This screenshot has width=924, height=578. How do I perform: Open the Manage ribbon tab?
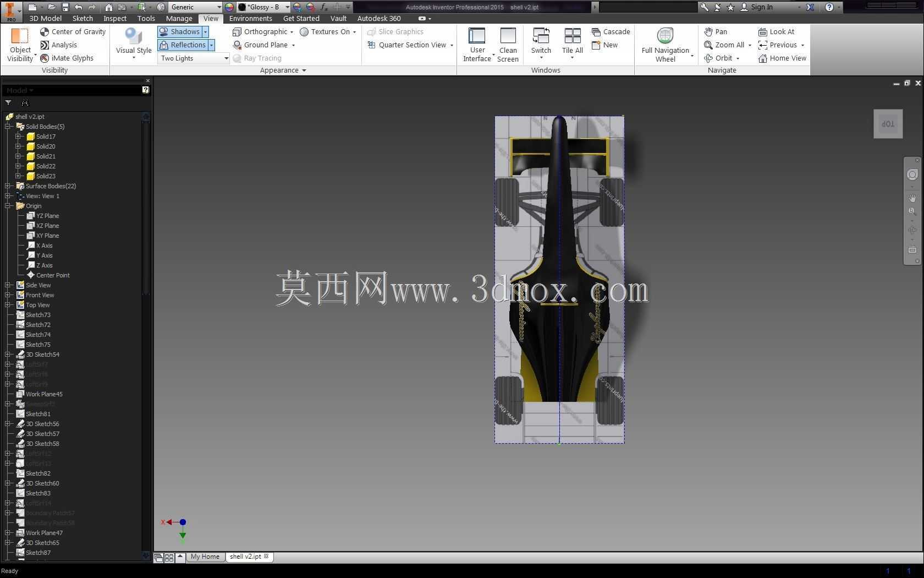(179, 18)
